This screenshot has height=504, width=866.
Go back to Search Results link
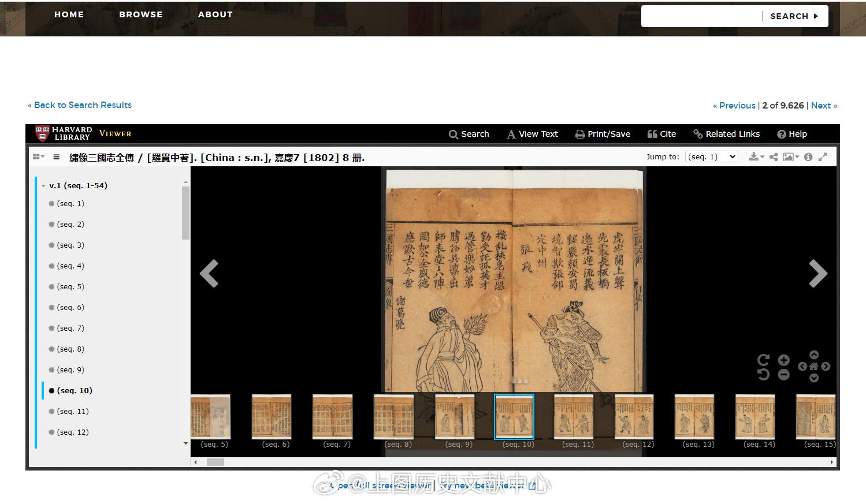click(80, 105)
